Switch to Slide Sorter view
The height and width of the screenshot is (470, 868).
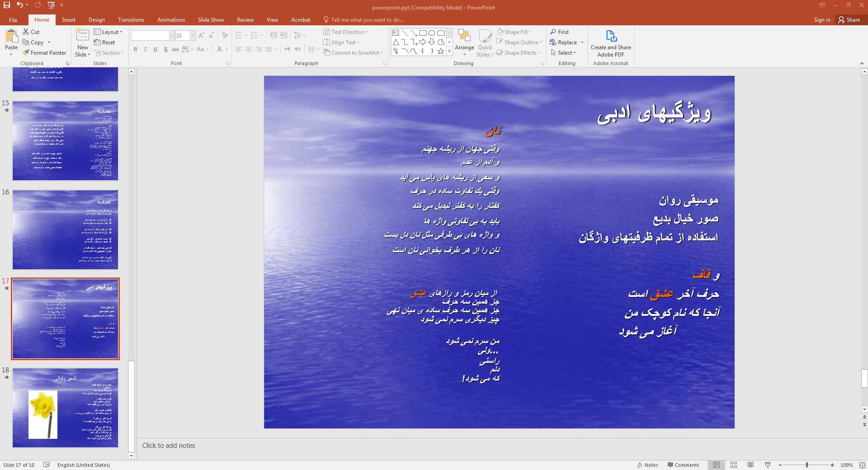(x=734, y=465)
